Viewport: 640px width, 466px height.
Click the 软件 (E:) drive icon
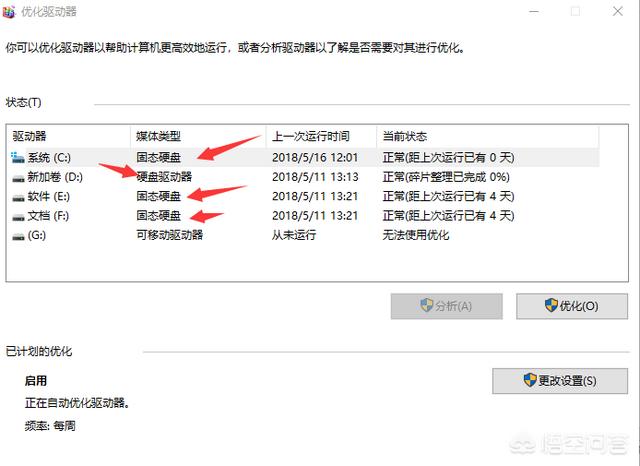point(18,197)
